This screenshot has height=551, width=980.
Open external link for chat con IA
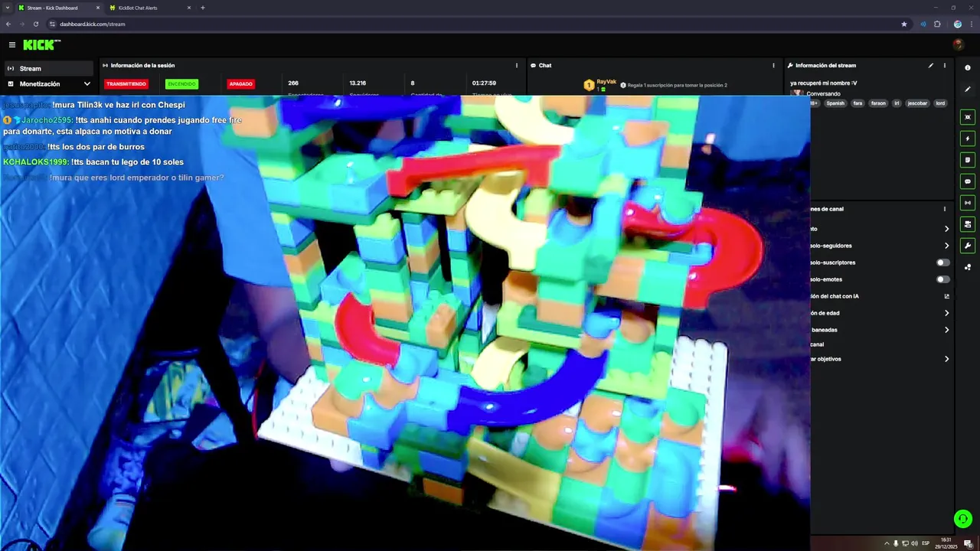pos(946,296)
